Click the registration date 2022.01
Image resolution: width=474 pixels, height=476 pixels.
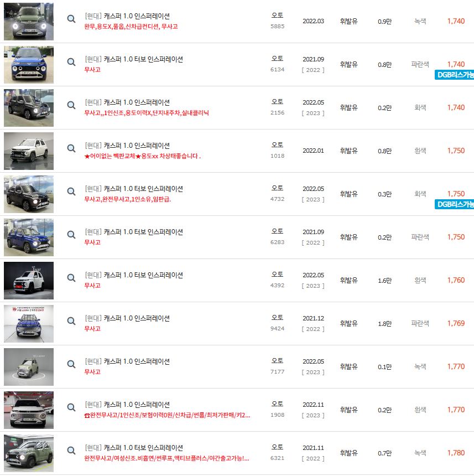point(313,151)
